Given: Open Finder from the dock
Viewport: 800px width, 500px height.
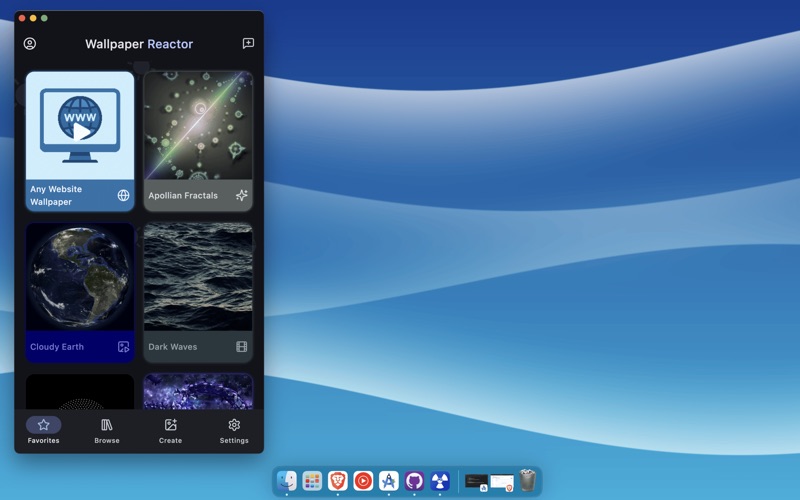Looking at the screenshot, I should pyautogui.click(x=287, y=481).
